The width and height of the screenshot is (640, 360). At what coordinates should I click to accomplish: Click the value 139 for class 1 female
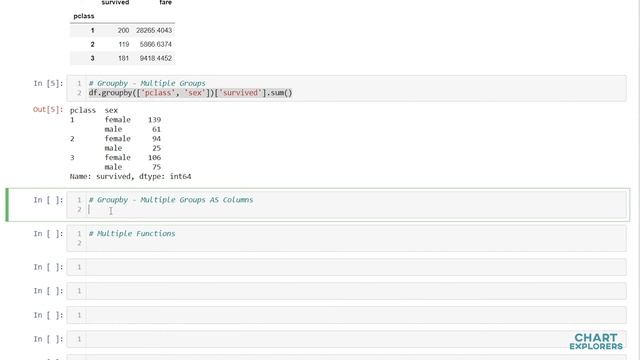pyautogui.click(x=154, y=120)
